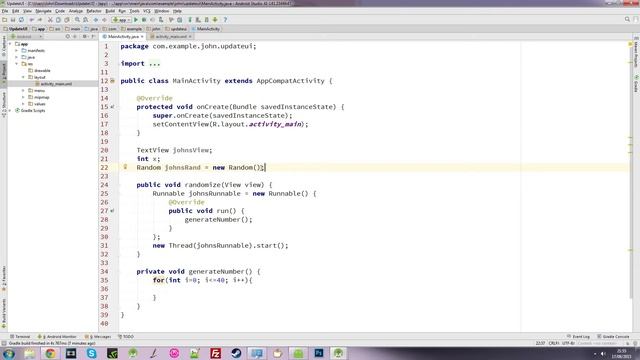Open Photoshop from the Windows taskbar
Screen dimensions: 640x360
point(319,353)
